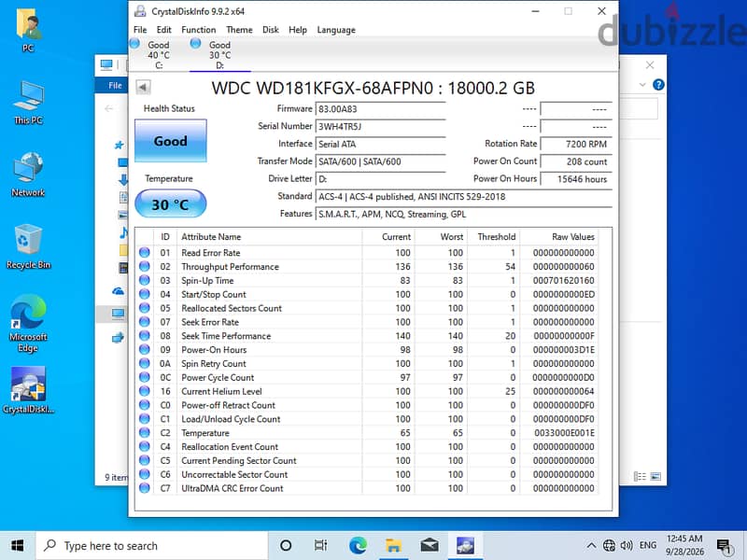This screenshot has height=560, width=747.
Task: Click the CrystalDiskInfo taskbar button
Action: 465,546
